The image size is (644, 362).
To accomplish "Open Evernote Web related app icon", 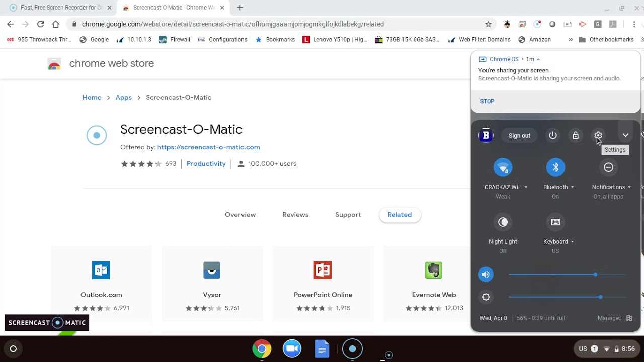I will coord(433,270).
